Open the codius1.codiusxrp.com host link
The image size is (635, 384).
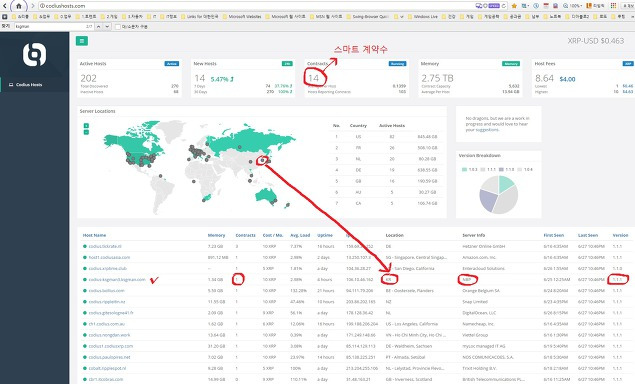[x=111, y=346]
